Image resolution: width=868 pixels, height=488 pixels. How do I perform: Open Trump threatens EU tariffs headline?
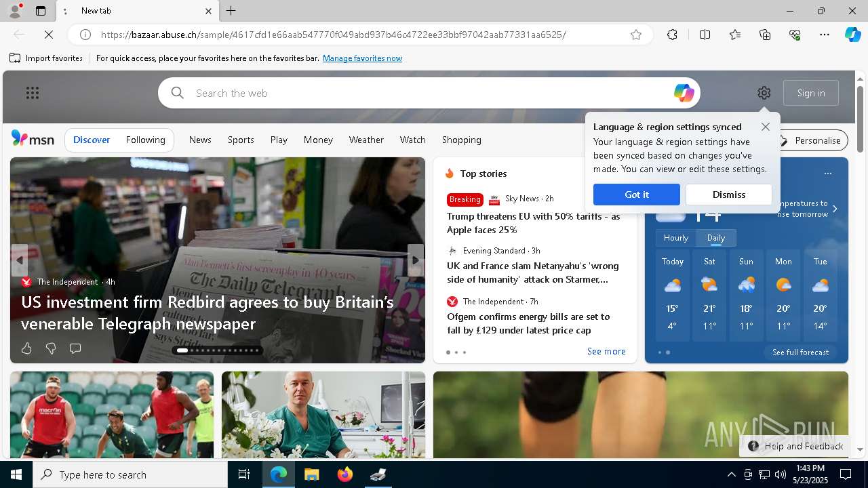pyautogui.click(x=534, y=223)
